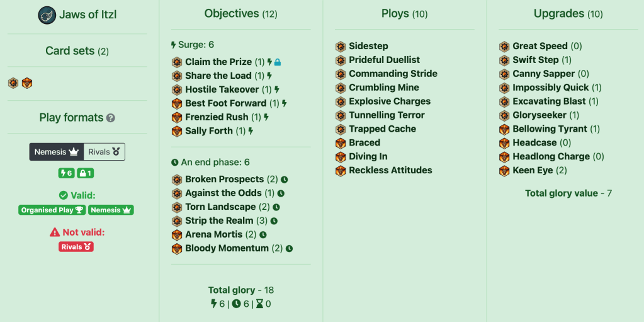
Task: Open the Commanding Stride ploy card
Action: tap(393, 74)
